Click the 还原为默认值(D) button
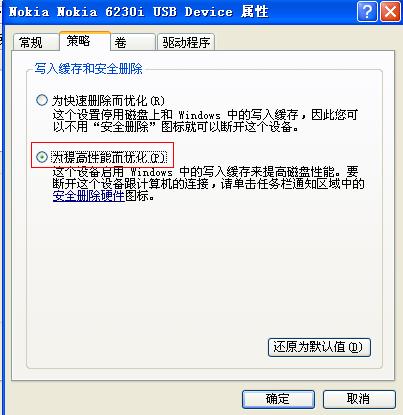The width and height of the screenshot is (403, 415). [x=319, y=347]
